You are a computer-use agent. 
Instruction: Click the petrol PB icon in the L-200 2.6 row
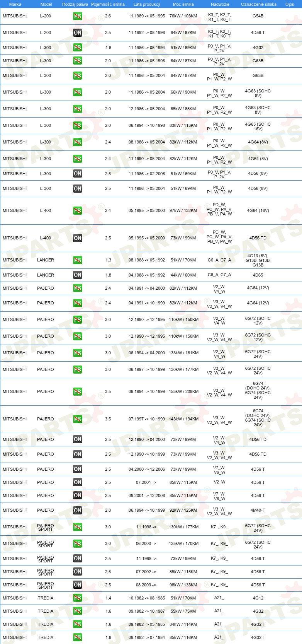tap(78, 16)
